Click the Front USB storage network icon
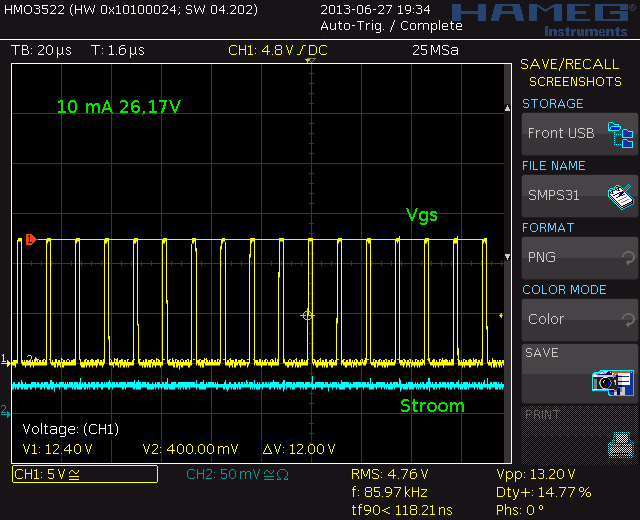Image resolution: width=640 pixels, height=520 pixels. coord(621,134)
